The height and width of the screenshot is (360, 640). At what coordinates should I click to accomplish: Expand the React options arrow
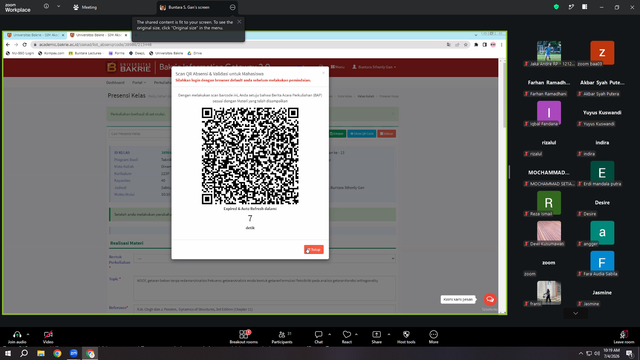356,334
